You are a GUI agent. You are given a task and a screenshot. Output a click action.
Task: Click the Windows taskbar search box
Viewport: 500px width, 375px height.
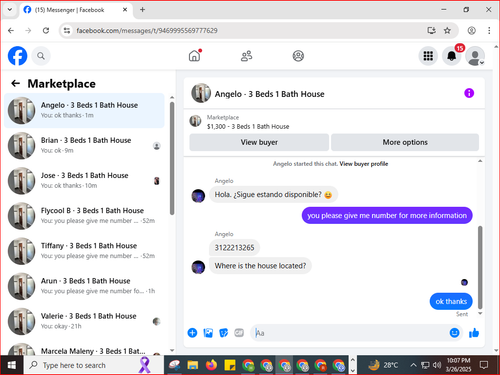pyautogui.click(x=93, y=365)
